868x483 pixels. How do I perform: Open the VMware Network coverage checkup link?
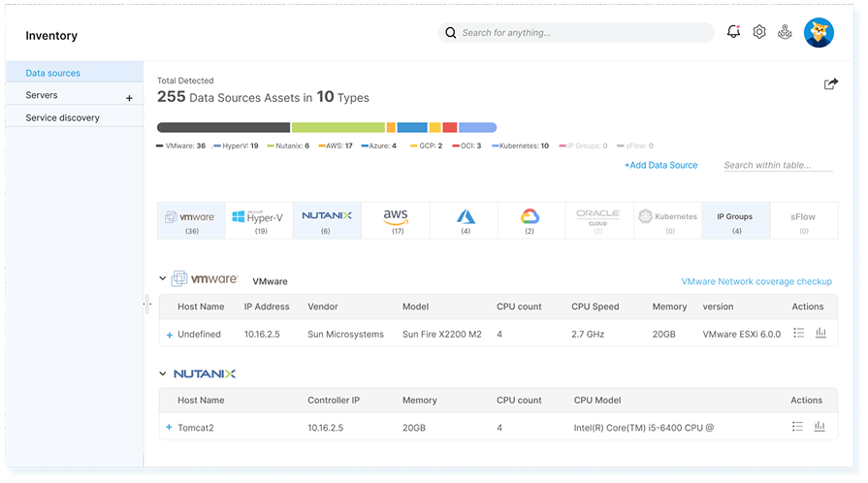[756, 281]
